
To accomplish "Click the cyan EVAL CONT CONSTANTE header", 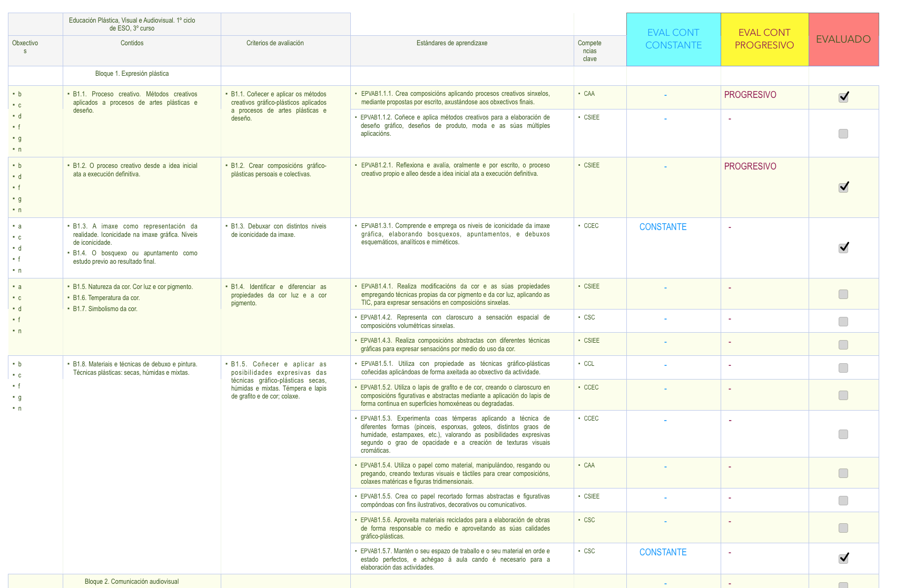I will [x=673, y=39].
